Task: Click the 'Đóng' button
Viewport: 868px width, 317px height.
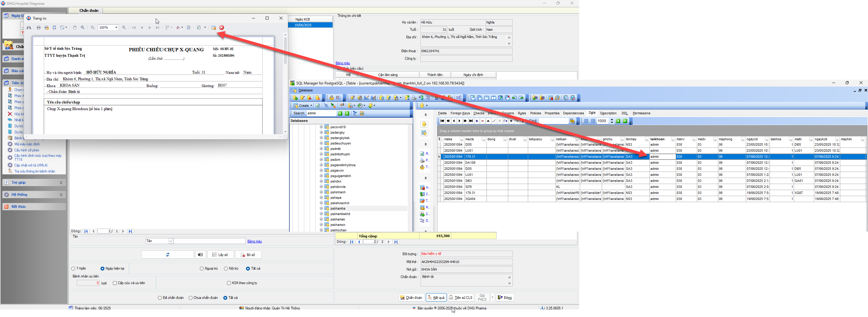Action: (x=505, y=297)
